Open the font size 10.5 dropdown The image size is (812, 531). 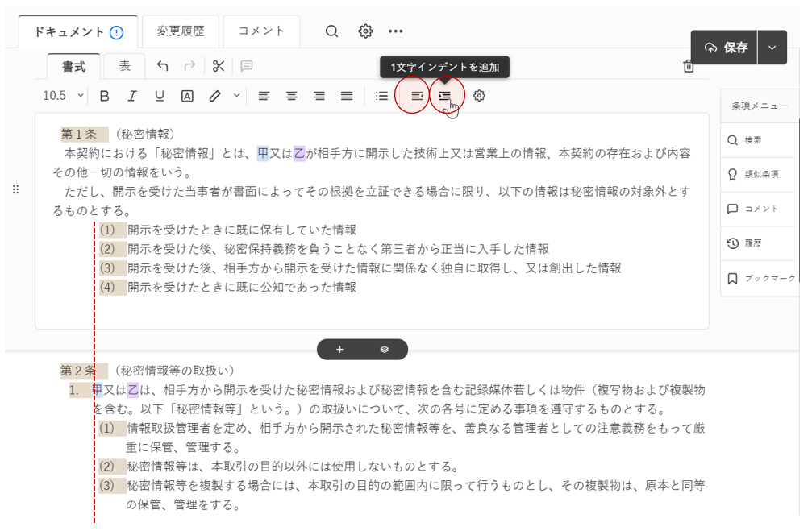point(63,96)
